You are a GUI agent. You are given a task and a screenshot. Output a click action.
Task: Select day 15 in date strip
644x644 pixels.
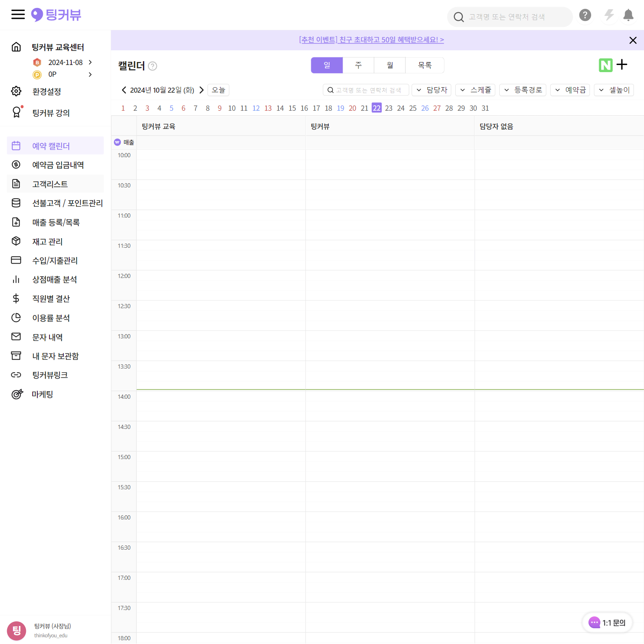click(x=292, y=108)
